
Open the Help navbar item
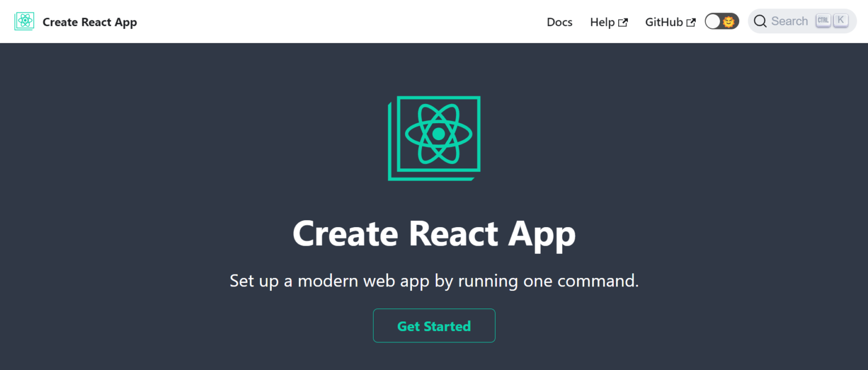click(x=602, y=22)
